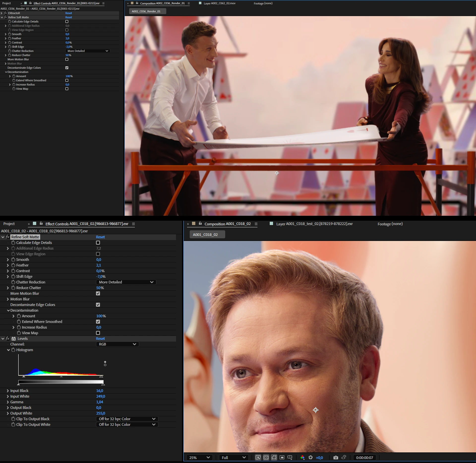The height and width of the screenshot is (463, 476).
Task: Click the Region of Interest icon
Action: point(282,458)
